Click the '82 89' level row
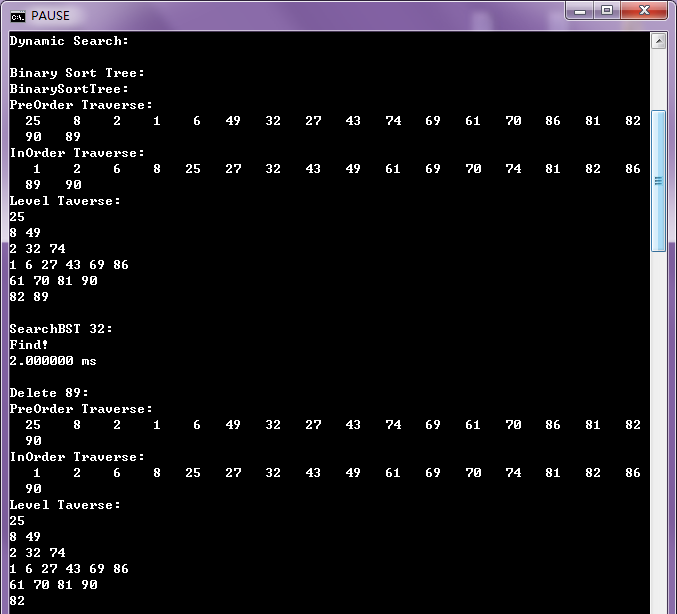This screenshot has width=677, height=614. (29, 297)
